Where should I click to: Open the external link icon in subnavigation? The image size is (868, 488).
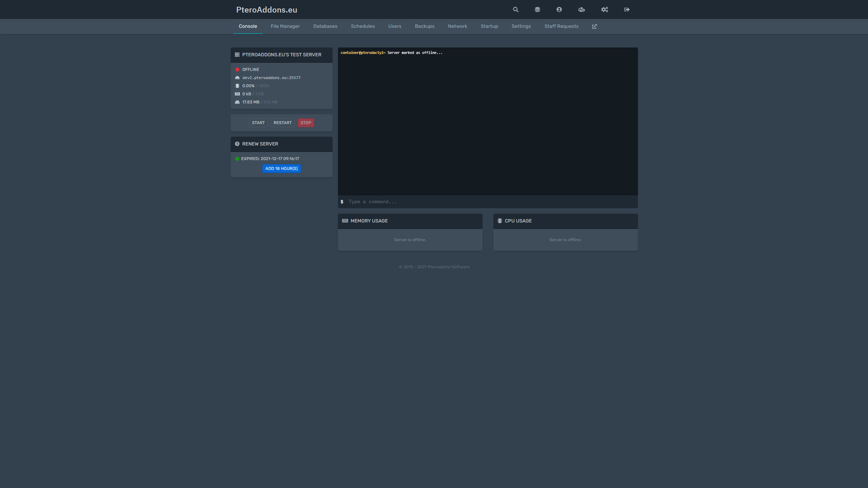pyautogui.click(x=594, y=26)
